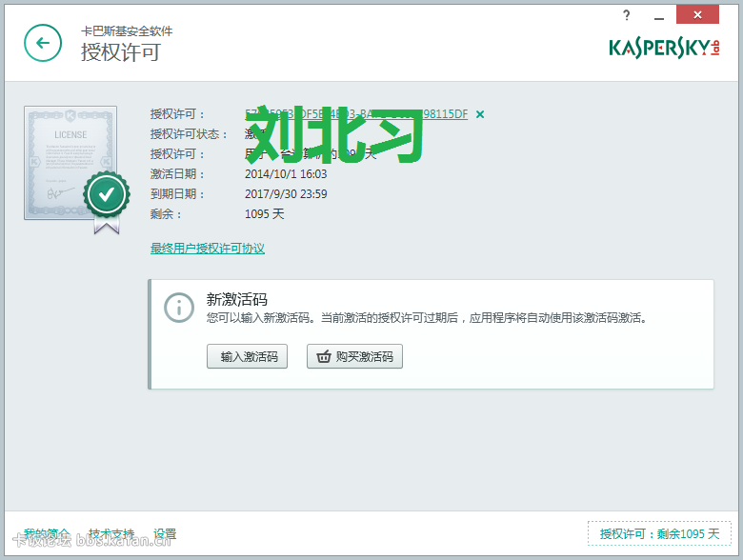The width and height of the screenshot is (743, 560).
Task: Open 我的简介 link in footer
Action: coord(47,534)
